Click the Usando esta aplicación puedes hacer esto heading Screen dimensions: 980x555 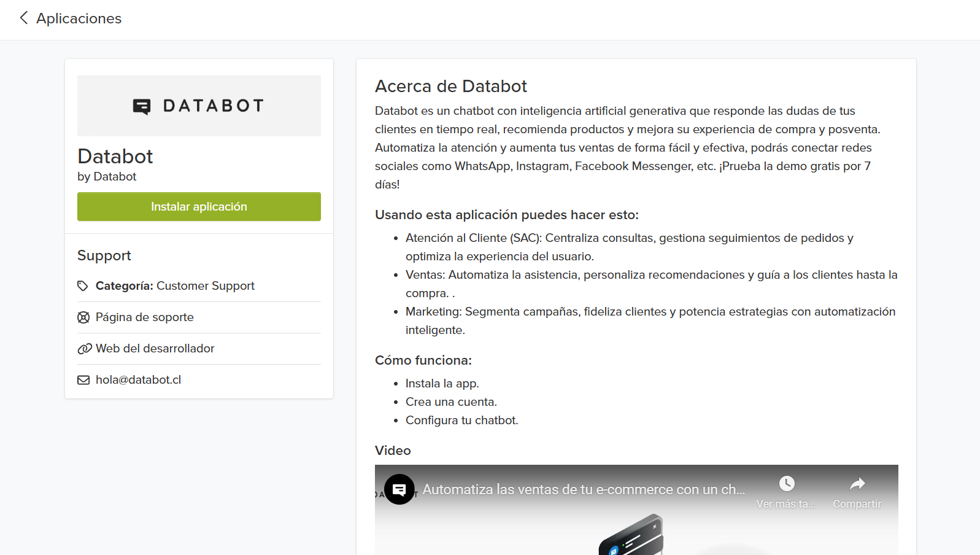pyautogui.click(x=507, y=215)
